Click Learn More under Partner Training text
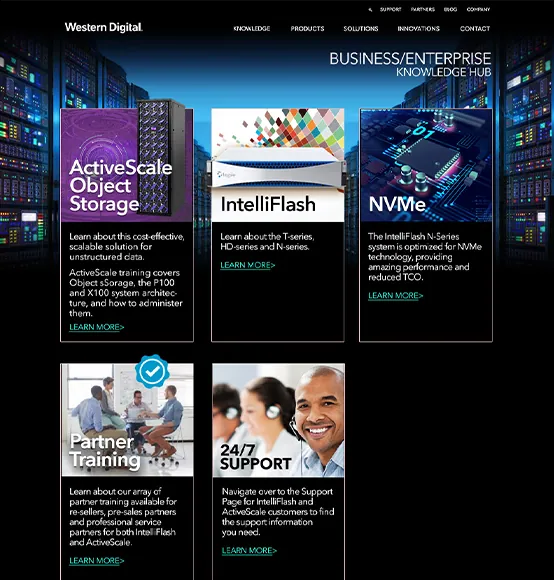The height and width of the screenshot is (580, 554). (97, 561)
